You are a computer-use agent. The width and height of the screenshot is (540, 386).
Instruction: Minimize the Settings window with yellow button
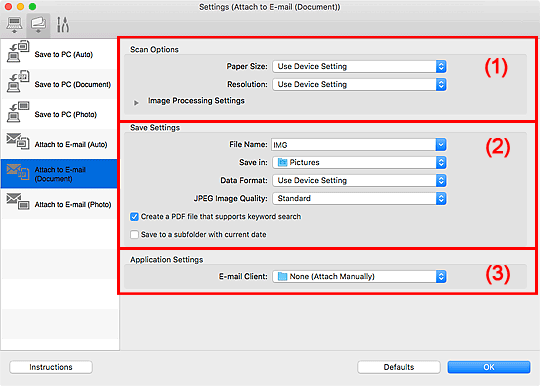(20, 7)
